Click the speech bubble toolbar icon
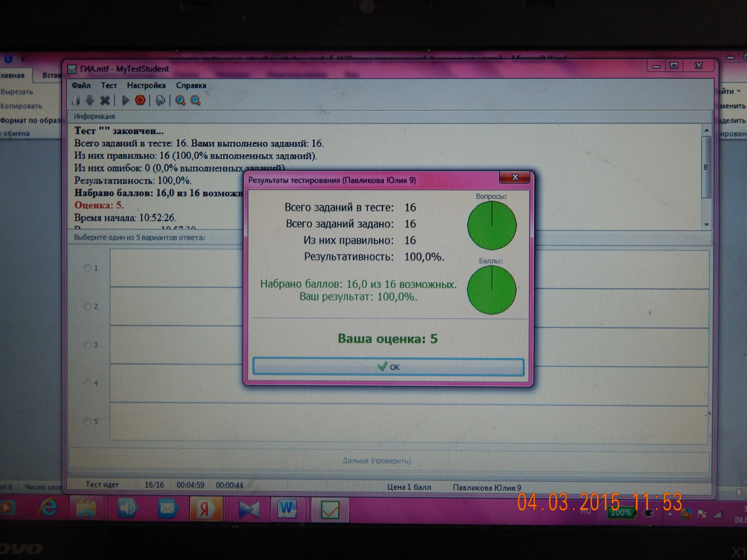Viewport: 747px width, 560px height. click(x=160, y=100)
